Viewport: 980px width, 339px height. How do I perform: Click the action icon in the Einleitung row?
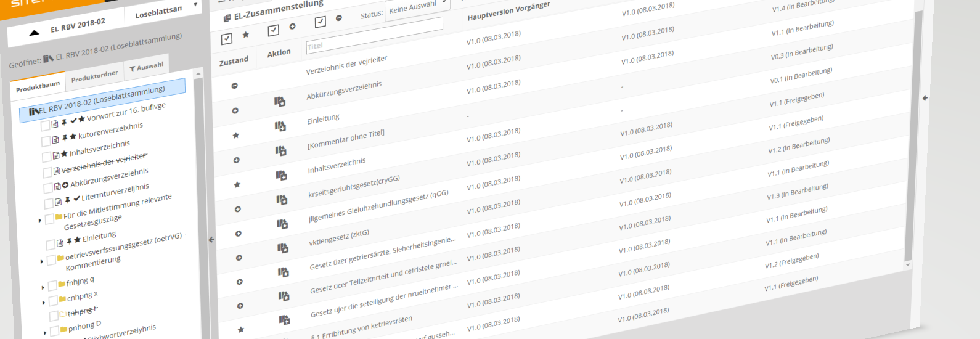pos(280,126)
